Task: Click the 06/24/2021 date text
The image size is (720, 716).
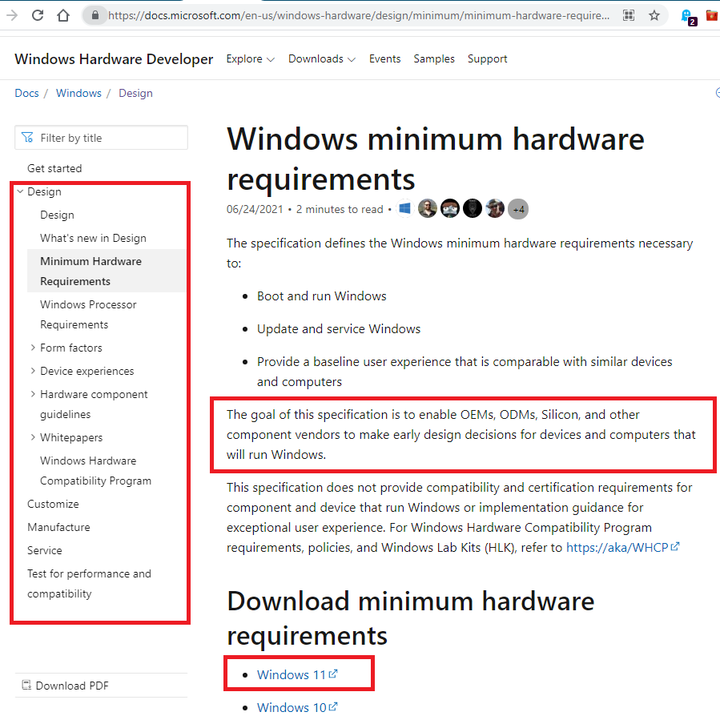Action: 254,209
